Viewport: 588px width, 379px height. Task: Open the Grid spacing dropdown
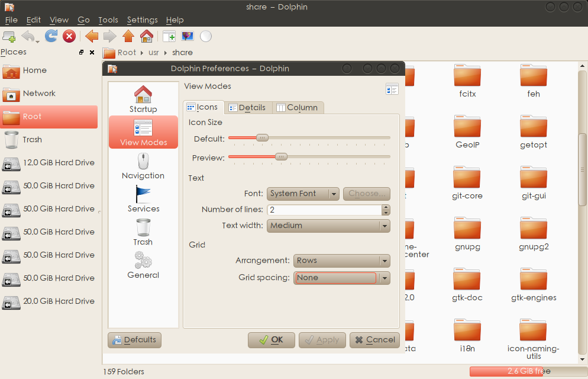point(342,278)
